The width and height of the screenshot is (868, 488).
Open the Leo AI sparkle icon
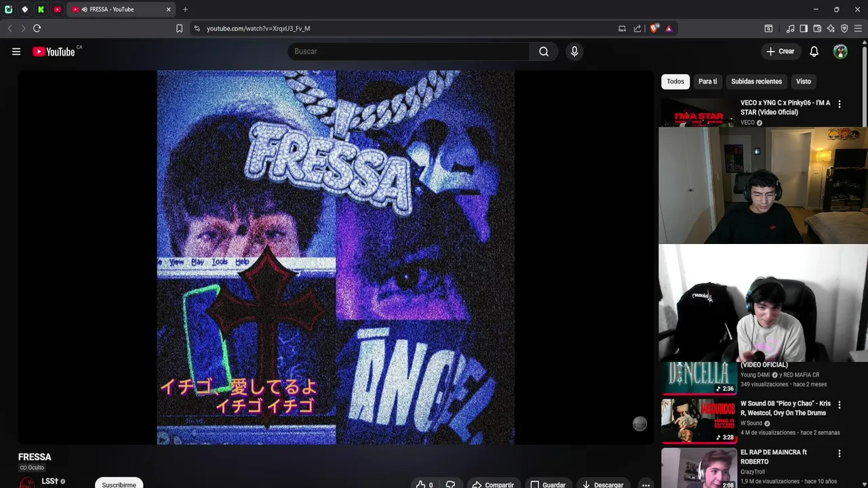(831, 28)
